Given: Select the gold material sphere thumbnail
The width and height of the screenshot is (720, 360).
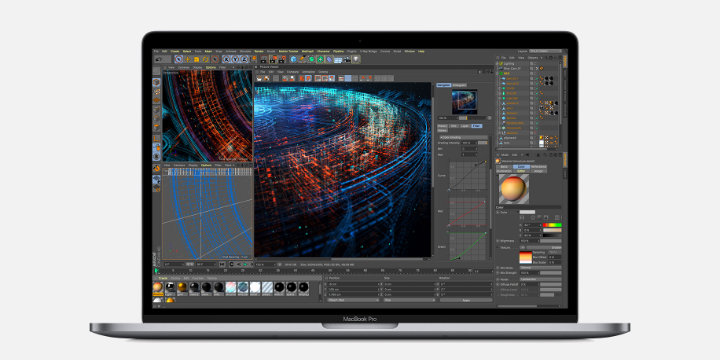Looking at the screenshot, I should click(x=182, y=287).
